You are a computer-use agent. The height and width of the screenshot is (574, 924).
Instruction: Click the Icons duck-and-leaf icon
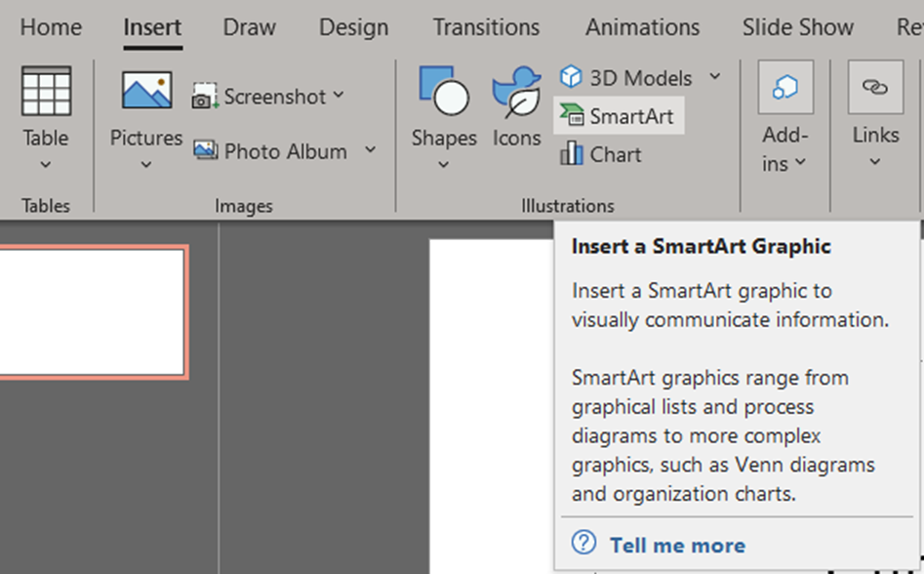tap(517, 92)
